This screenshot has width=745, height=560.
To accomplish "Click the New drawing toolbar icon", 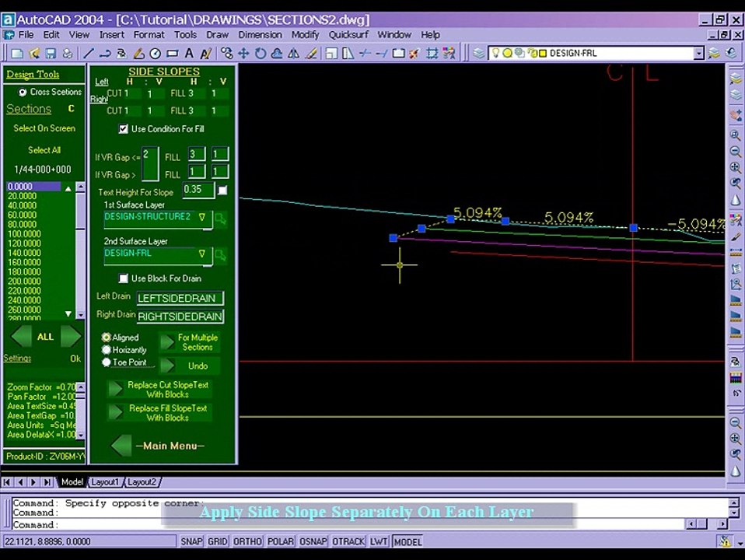I will coord(17,53).
